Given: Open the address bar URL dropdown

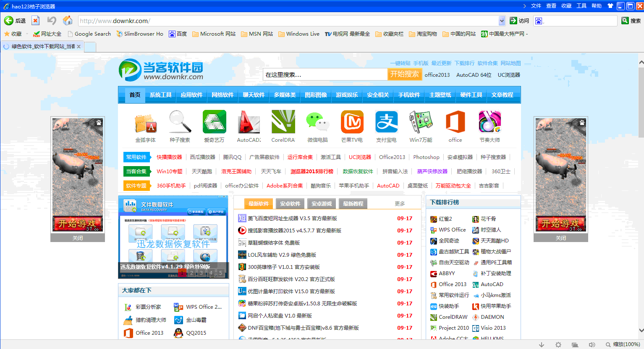Looking at the screenshot, I should click(502, 21).
